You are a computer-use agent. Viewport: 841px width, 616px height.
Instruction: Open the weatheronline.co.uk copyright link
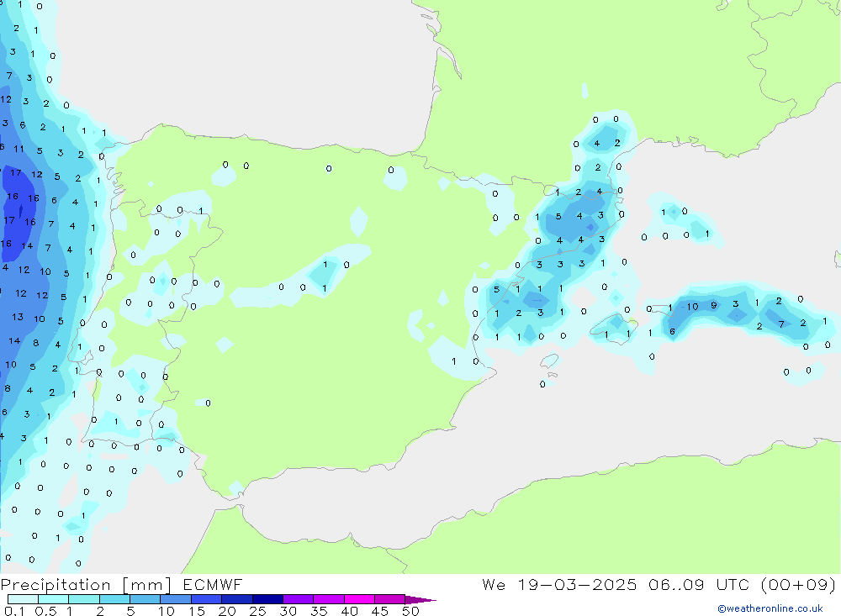[770, 608]
